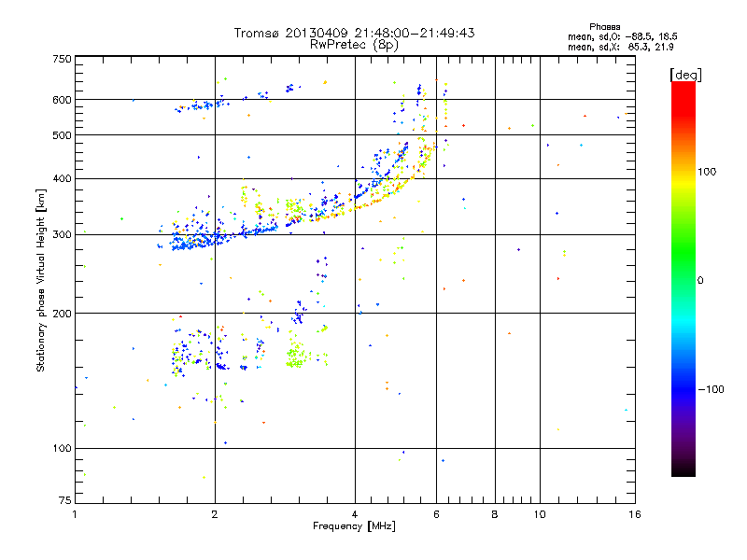
Task: Click the '400' y-axis tick label
Action: [62, 178]
